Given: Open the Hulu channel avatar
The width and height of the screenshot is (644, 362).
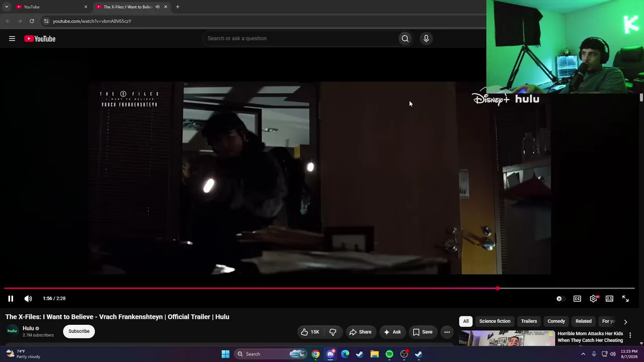Looking at the screenshot, I should click(x=12, y=331).
